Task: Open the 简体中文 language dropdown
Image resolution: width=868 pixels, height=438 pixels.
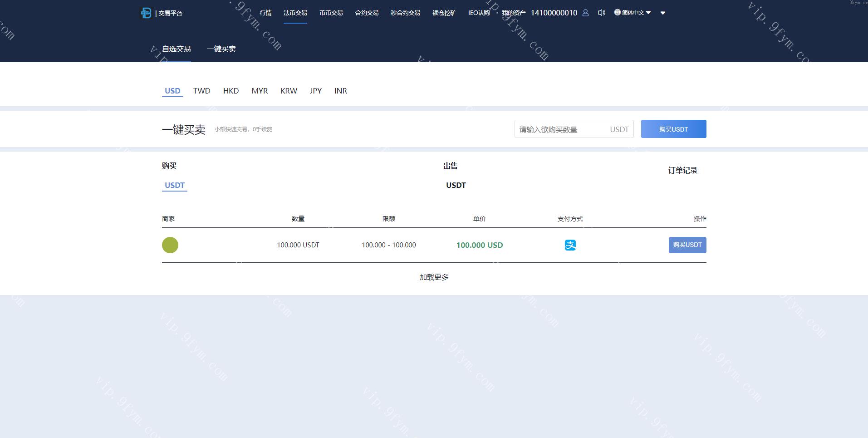Action: click(x=633, y=13)
